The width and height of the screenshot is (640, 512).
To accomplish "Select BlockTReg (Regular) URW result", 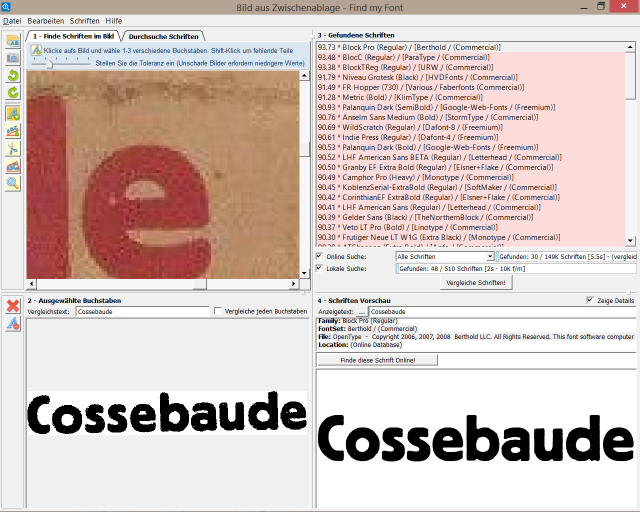I will coord(471,67).
